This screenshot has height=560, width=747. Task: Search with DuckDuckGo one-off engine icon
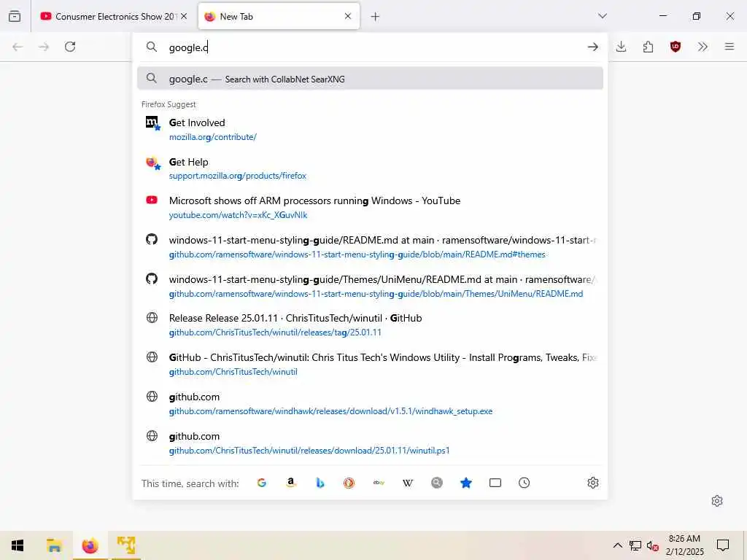point(349,483)
